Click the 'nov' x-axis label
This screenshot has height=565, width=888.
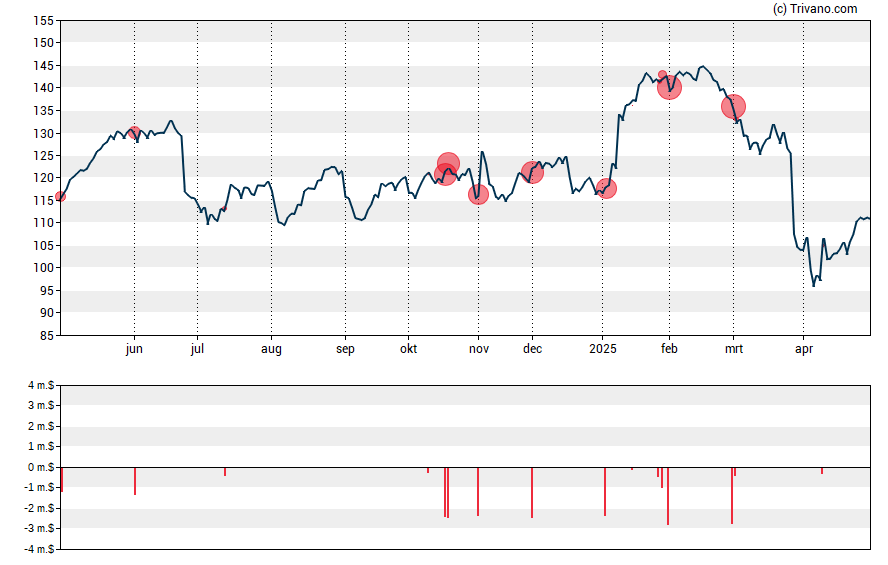coord(479,349)
